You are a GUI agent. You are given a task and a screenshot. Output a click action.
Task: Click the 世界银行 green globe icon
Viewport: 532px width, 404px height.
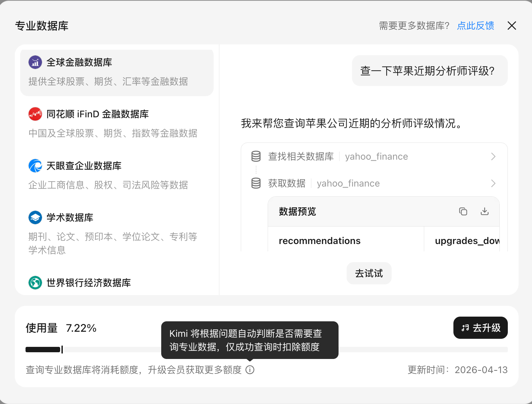tap(35, 283)
